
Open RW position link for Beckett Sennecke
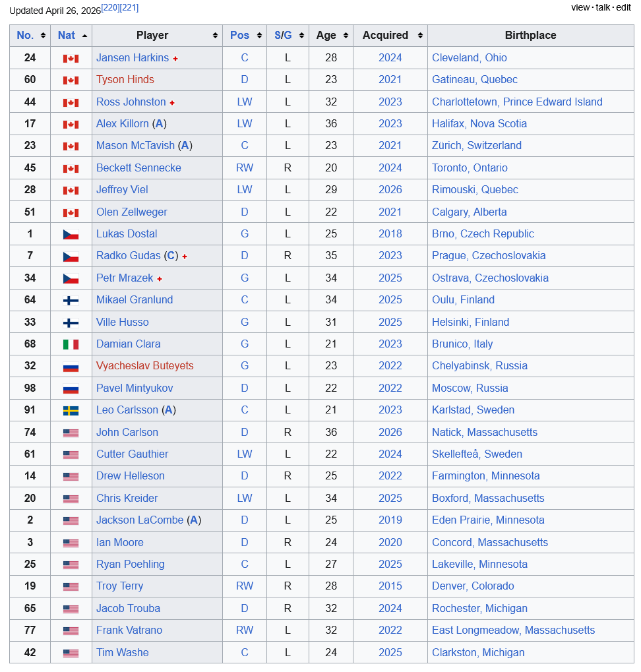tap(245, 168)
